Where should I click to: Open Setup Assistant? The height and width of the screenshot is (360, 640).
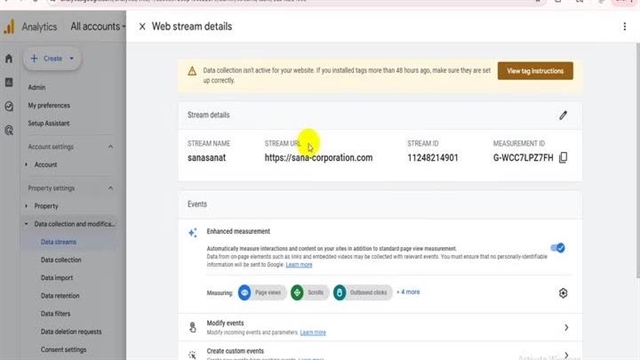49,123
